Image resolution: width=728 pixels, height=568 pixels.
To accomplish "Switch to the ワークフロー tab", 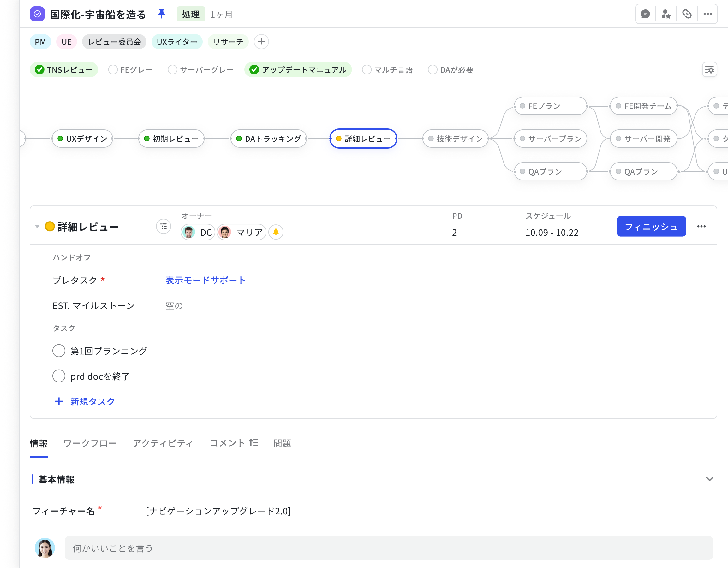I will coord(89,443).
